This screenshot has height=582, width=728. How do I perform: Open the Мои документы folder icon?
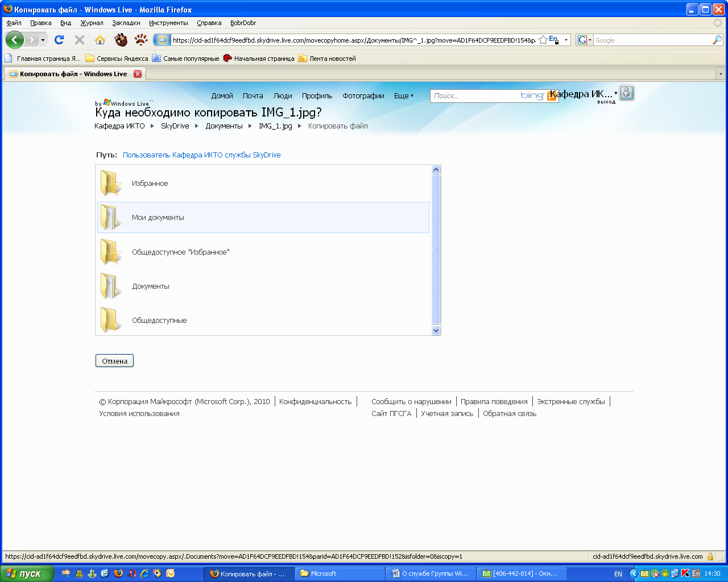pyautogui.click(x=111, y=217)
